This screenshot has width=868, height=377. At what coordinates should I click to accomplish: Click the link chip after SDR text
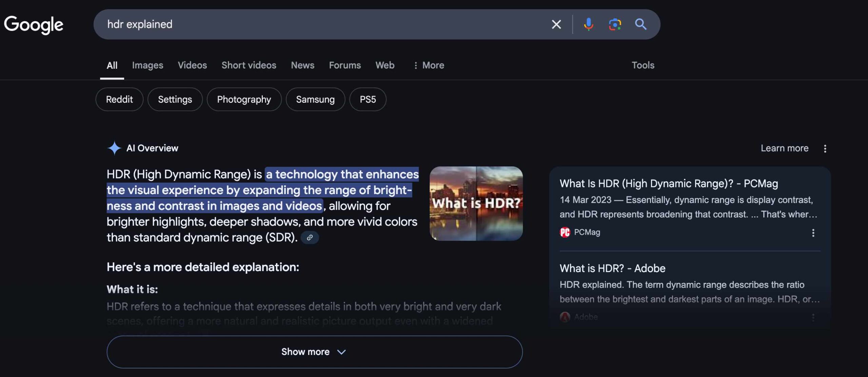pyautogui.click(x=310, y=238)
